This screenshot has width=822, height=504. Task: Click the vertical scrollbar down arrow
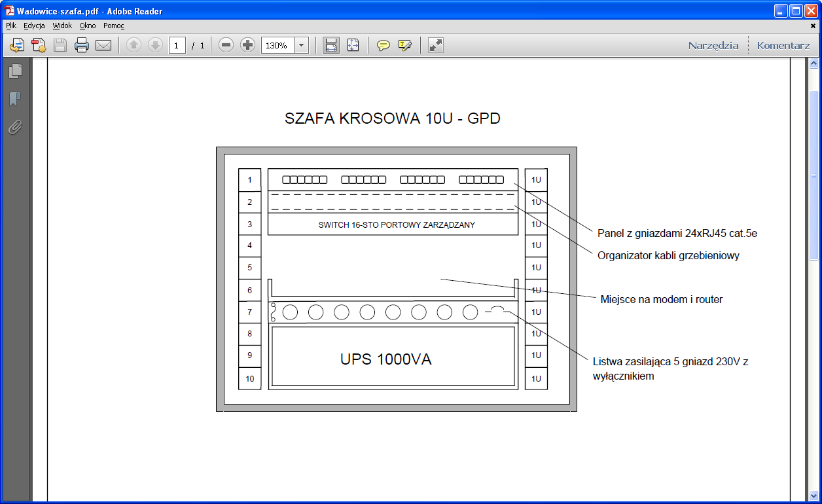814,495
